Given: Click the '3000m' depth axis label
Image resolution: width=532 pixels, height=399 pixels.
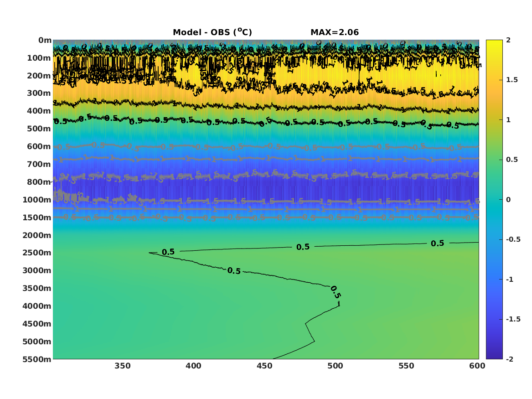Looking at the screenshot, I should [37, 270].
